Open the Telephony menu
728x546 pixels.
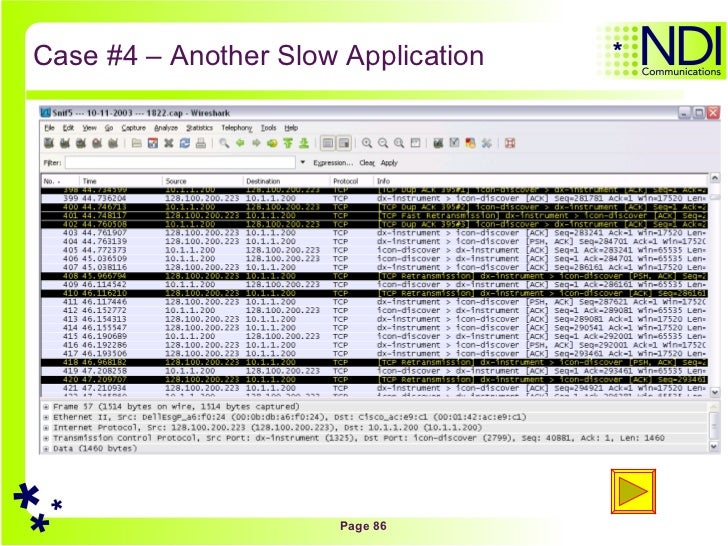[237, 128]
